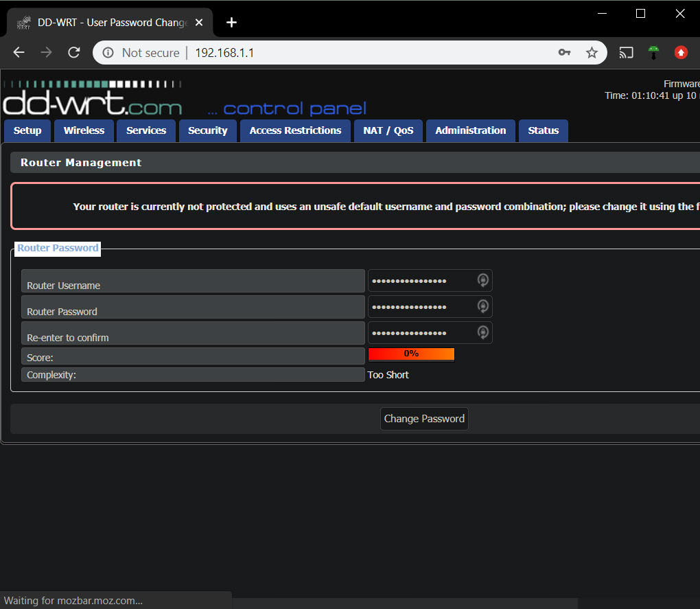Viewport: 700px width, 609px height.
Task: Click password manager icon in Re-enter to confirm field
Action: 482,332
